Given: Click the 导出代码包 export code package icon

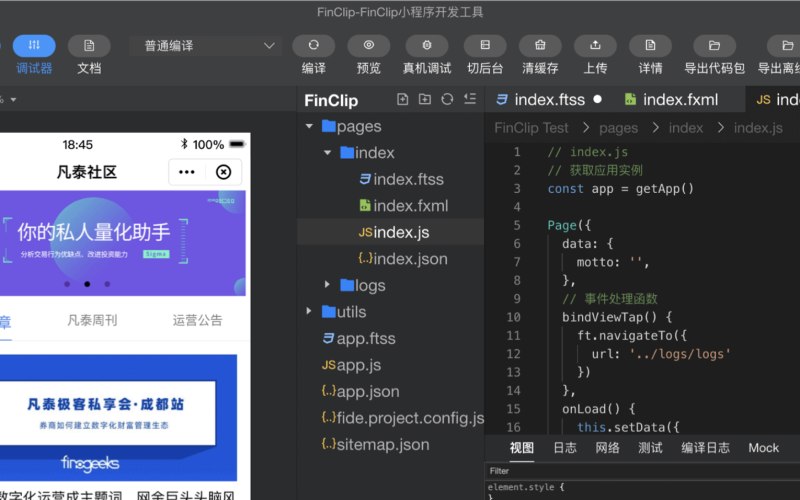Looking at the screenshot, I should [x=714, y=46].
